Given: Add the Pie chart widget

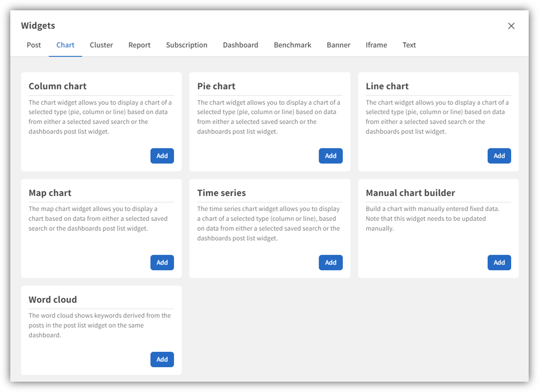Looking at the screenshot, I should [x=330, y=156].
